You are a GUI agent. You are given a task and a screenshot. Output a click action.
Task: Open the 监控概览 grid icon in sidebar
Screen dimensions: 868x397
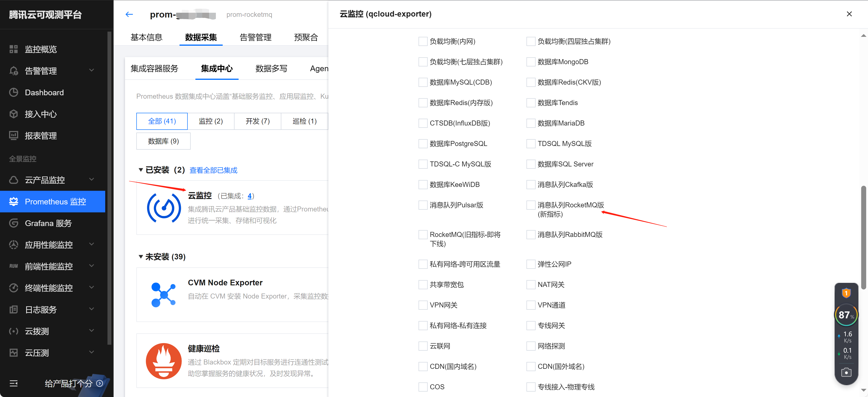(x=13, y=49)
